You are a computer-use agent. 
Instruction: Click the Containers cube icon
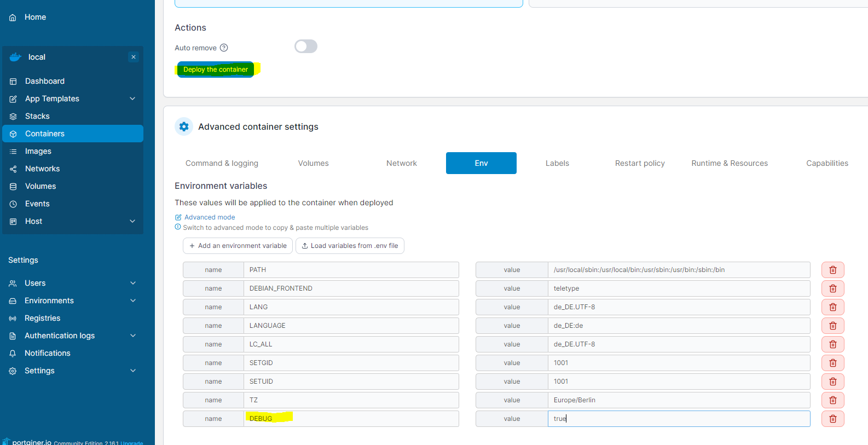point(13,134)
